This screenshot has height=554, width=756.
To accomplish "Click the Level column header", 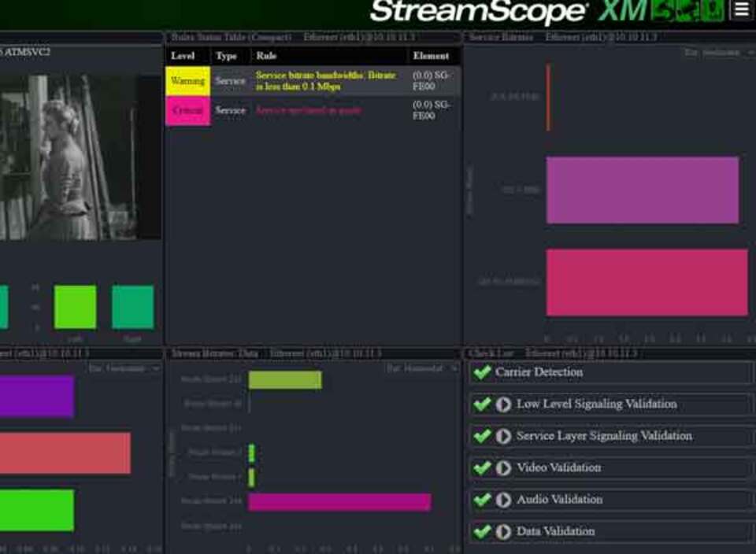I will (x=183, y=56).
